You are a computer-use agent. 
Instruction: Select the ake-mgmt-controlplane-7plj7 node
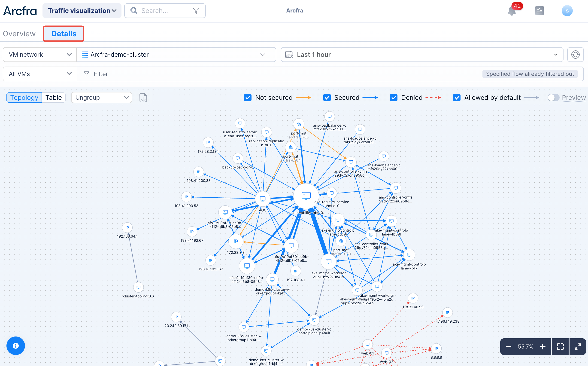409,255
